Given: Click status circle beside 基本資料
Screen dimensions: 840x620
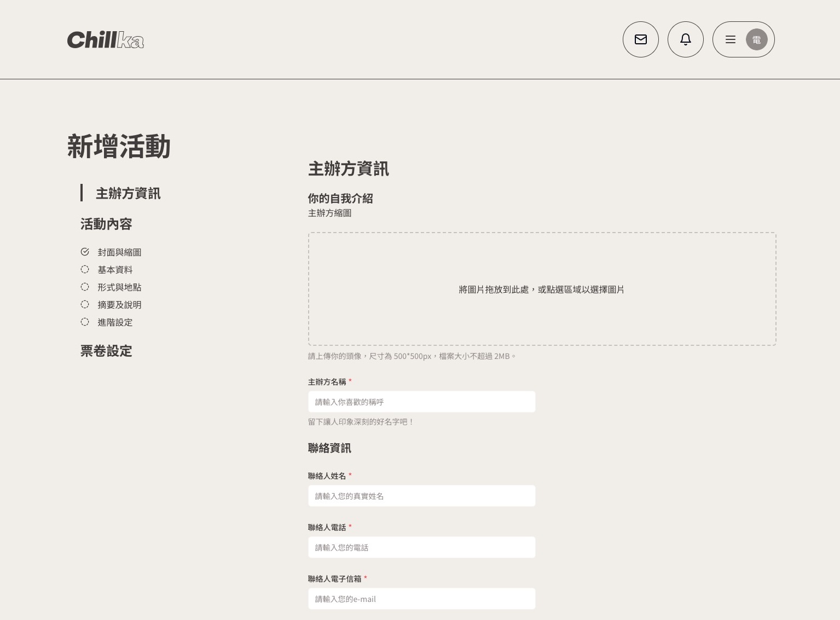Looking at the screenshot, I should (x=85, y=269).
